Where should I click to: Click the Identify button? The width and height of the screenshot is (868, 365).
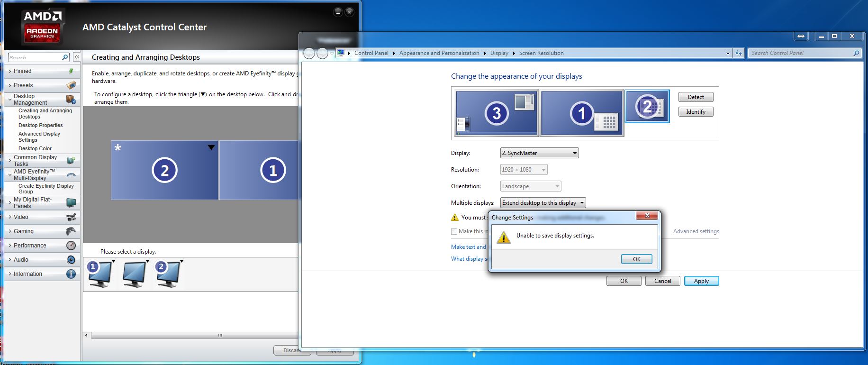point(696,112)
